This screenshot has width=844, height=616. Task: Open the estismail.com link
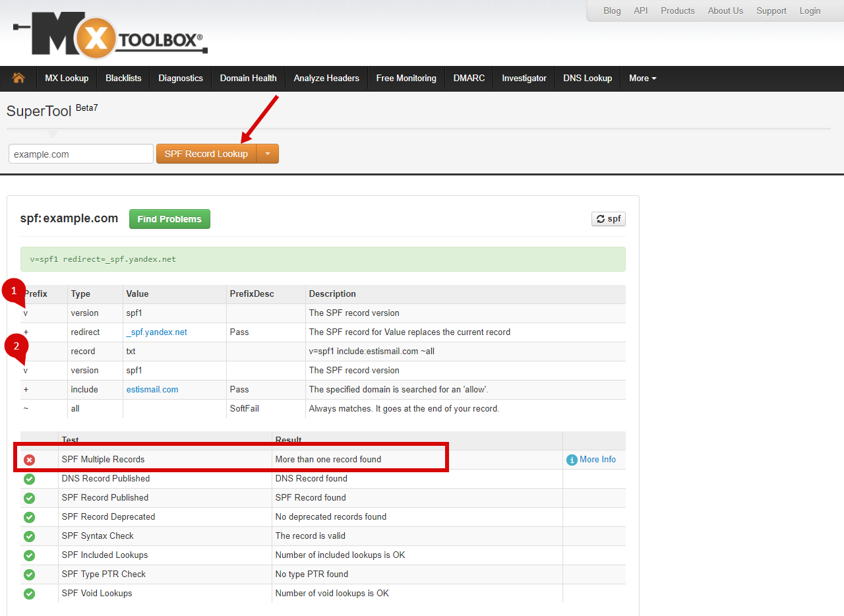[152, 390]
